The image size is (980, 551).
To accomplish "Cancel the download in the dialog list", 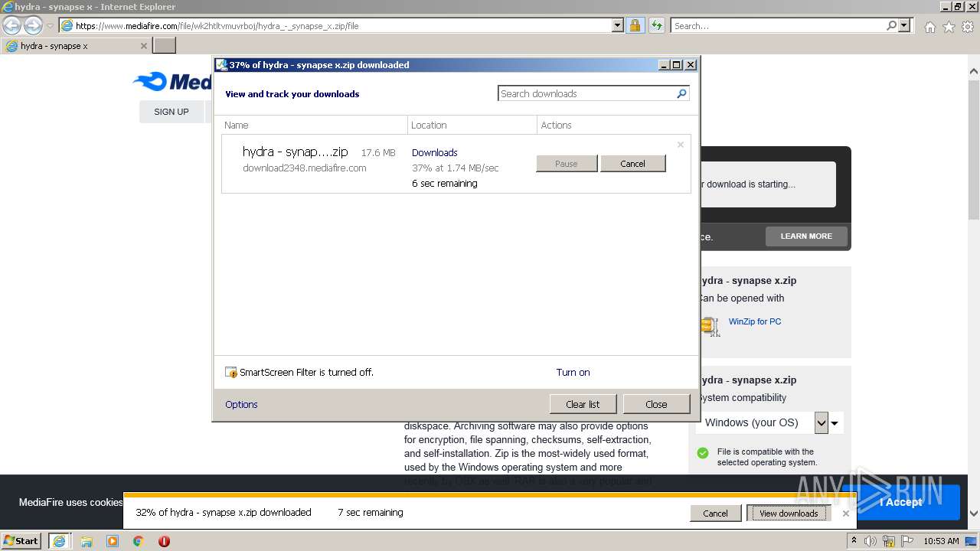I will coord(632,163).
